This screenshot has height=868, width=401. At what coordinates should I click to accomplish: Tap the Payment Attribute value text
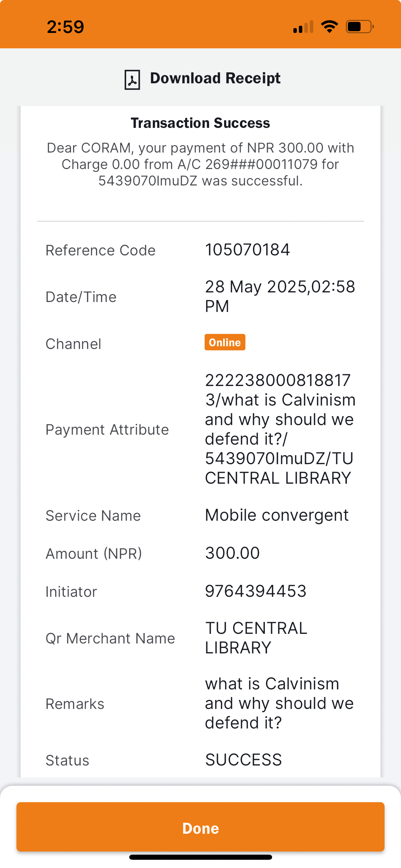pos(280,429)
